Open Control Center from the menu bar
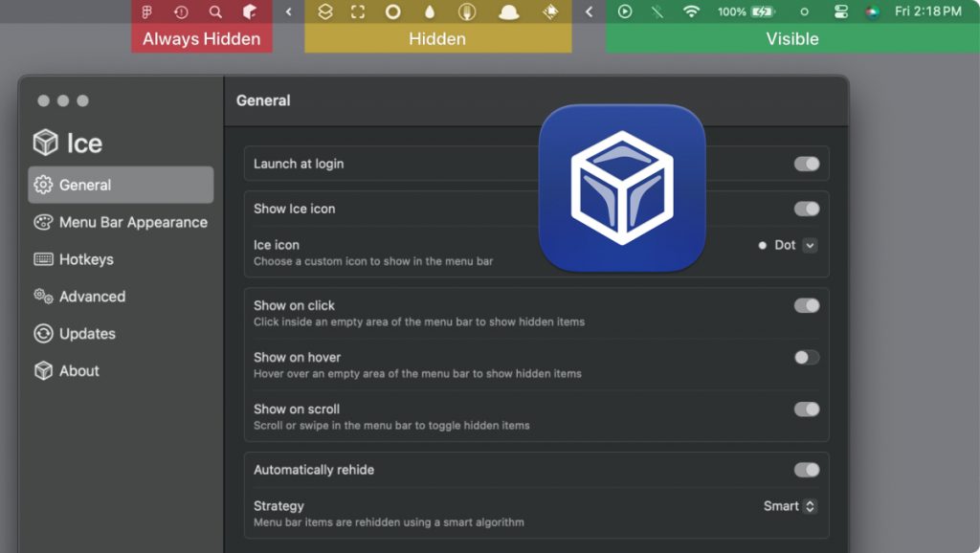The width and height of the screenshot is (980, 553). point(841,12)
